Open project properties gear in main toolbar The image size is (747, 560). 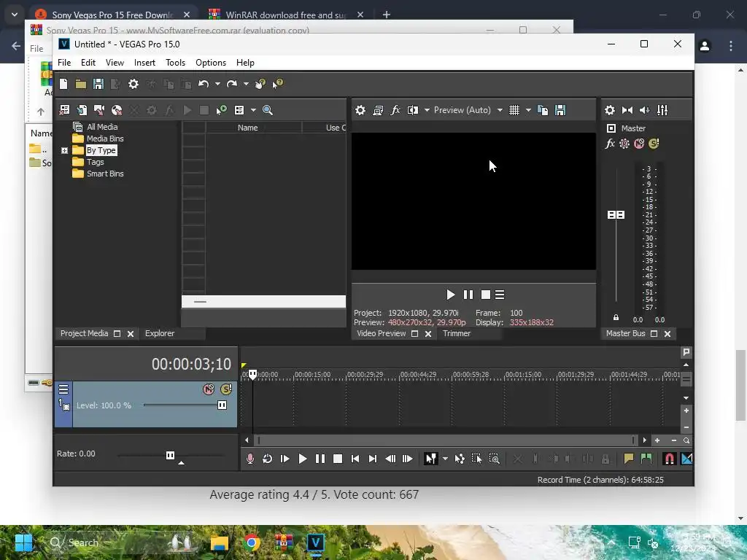coord(133,85)
